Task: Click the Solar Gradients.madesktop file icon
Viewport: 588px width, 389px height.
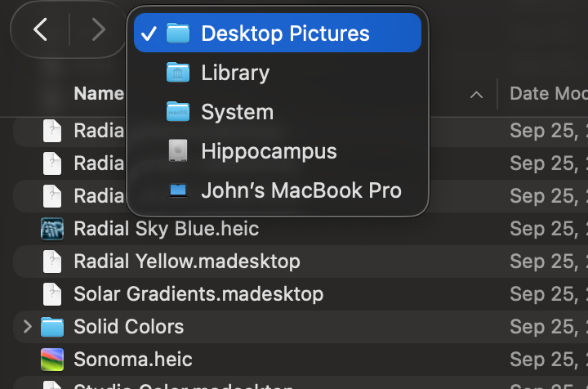Action: (52, 293)
